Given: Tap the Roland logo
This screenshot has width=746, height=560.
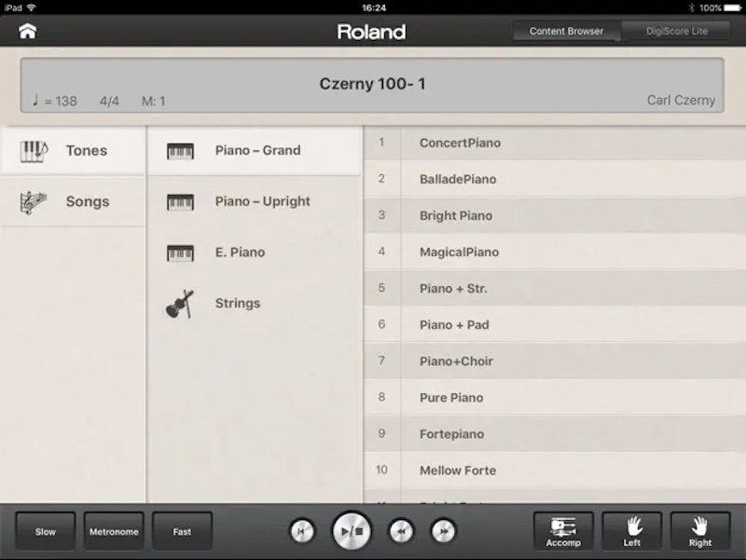Looking at the screenshot, I should click(371, 32).
